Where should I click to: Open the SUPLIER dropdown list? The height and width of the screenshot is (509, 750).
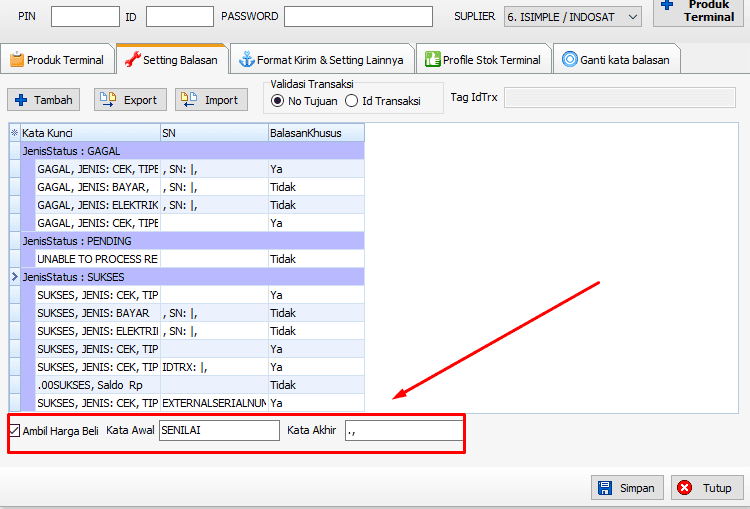(x=632, y=17)
